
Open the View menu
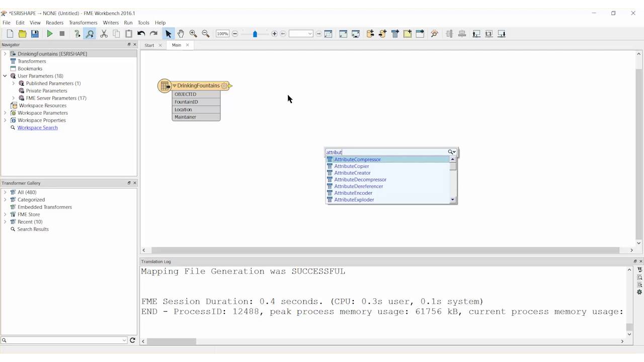(35, 23)
